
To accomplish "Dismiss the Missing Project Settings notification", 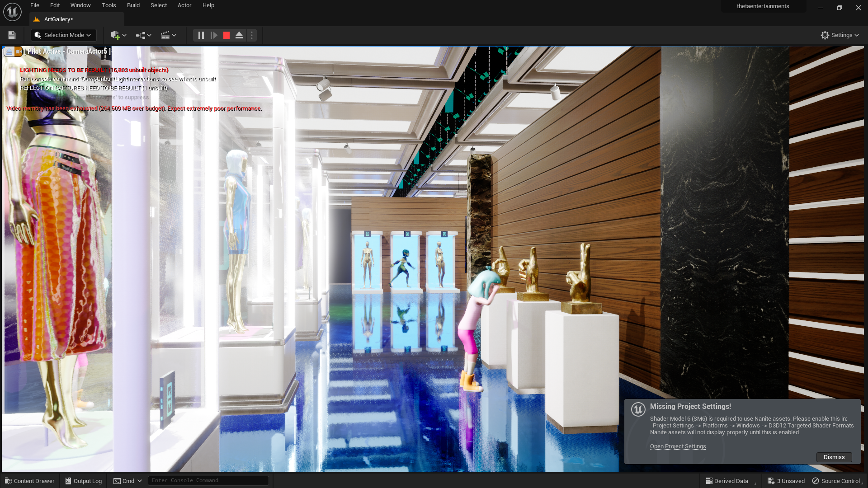I will 834,457.
